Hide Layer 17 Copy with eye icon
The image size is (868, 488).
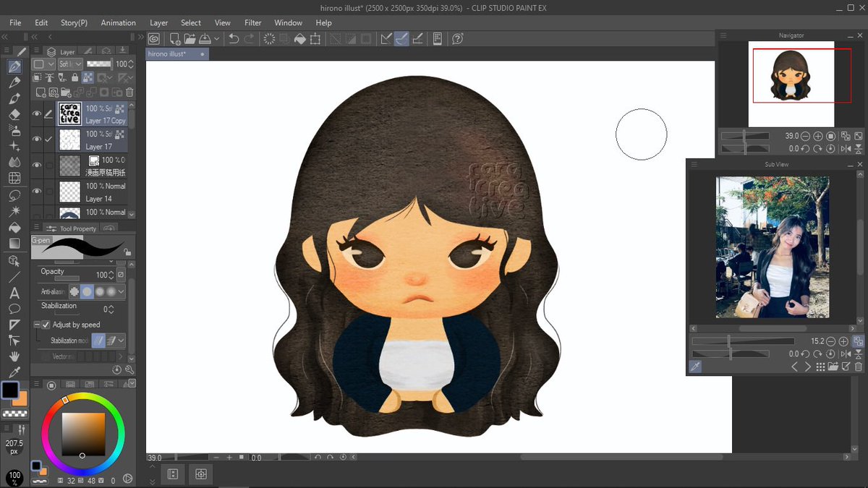pyautogui.click(x=37, y=114)
